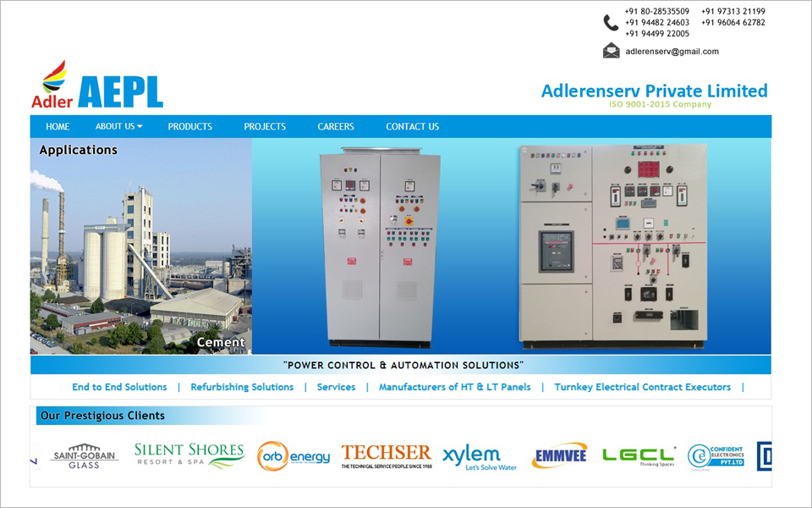Click the End to End Solutions link
The height and width of the screenshot is (508, 812).
click(119, 387)
